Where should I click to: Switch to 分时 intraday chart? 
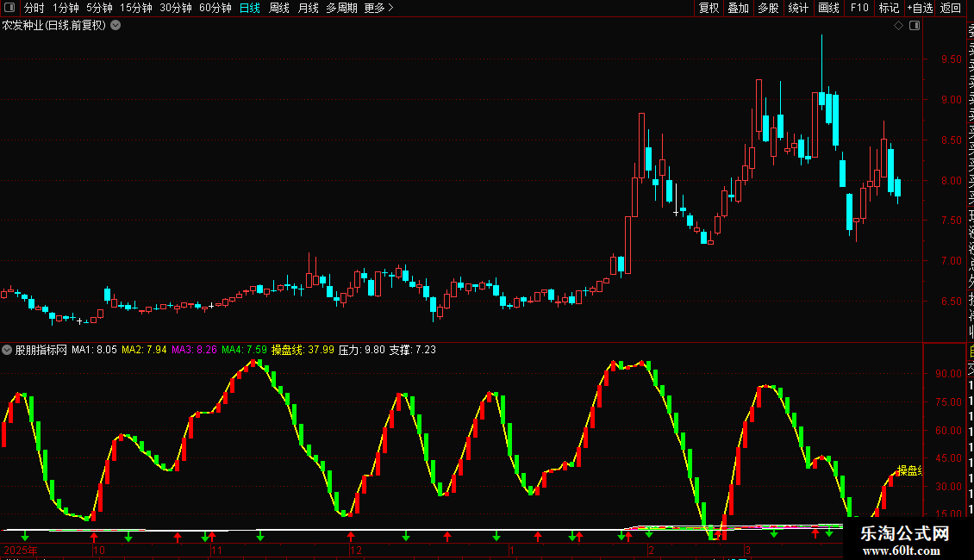[x=34, y=8]
